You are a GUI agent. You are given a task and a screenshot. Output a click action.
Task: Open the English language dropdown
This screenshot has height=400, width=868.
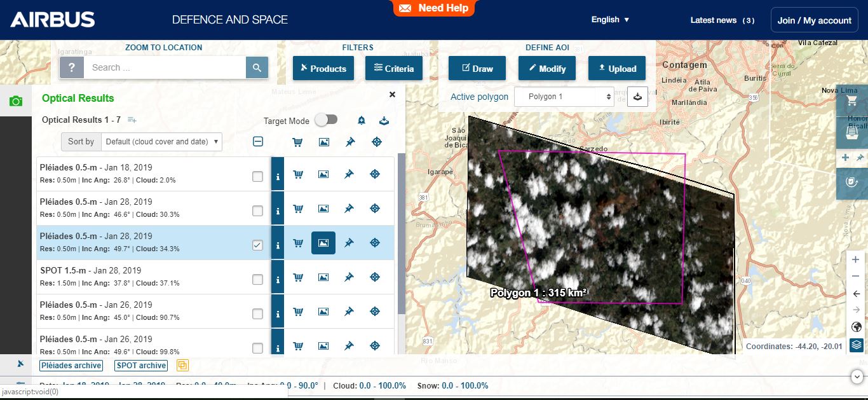pos(610,20)
